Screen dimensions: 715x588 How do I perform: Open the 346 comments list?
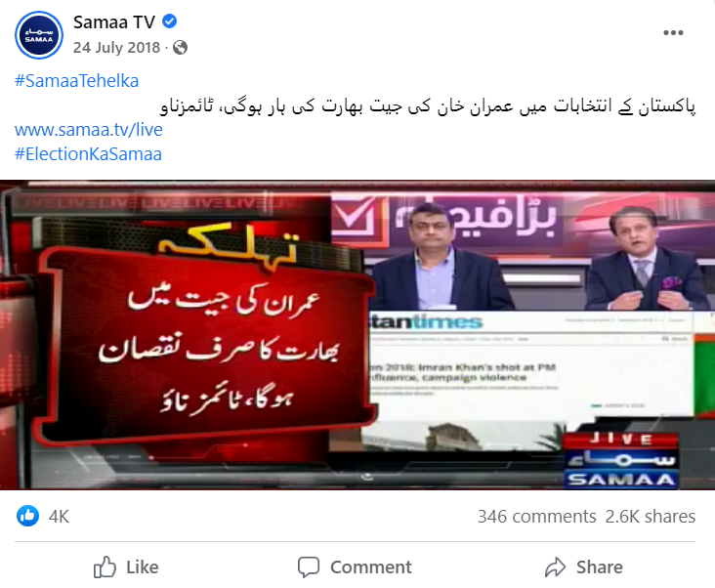pos(536,517)
